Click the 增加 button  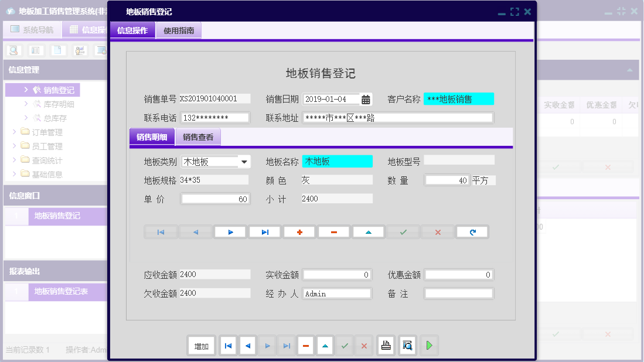click(201, 346)
